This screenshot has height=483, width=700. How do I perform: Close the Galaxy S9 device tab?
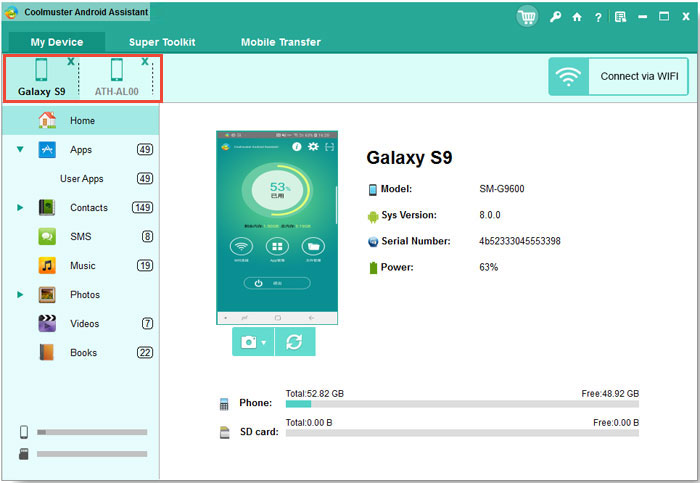click(71, 62)
